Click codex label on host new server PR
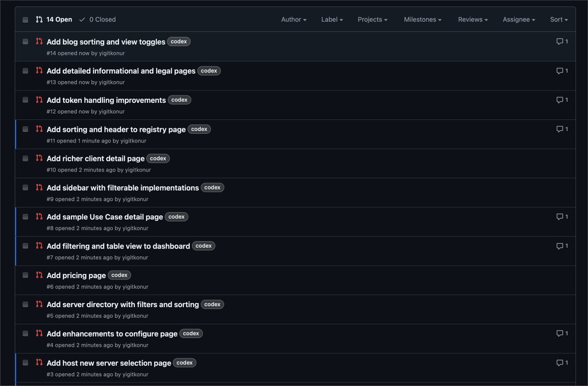The image size is (588, 386). pyautogui.click(x=185, y=362)
